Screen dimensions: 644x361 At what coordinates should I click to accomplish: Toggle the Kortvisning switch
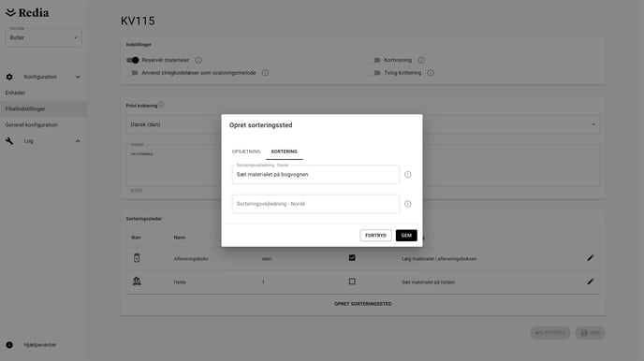375,60
